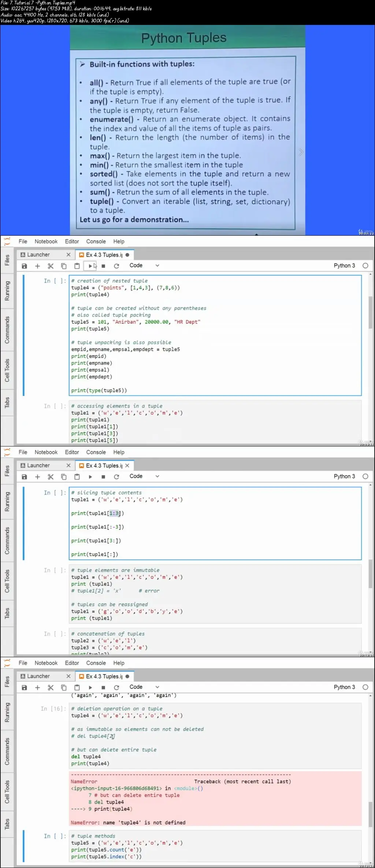Paste cell clipboard icon in the NameError frame
The width and height of the screenshot is (375, 868).
click(x=77, y=688)
